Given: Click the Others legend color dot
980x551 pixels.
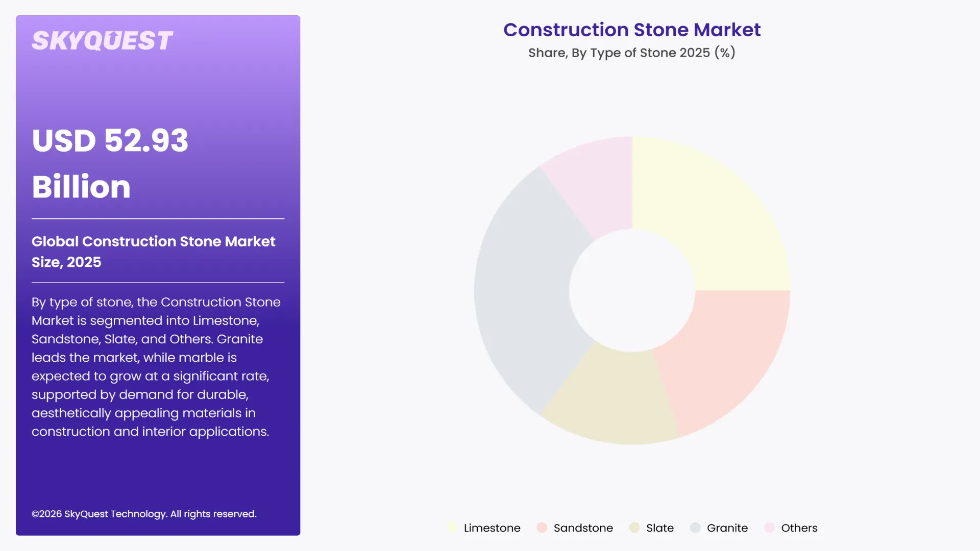Looking at the screenshot, I should tap(769, 528).
